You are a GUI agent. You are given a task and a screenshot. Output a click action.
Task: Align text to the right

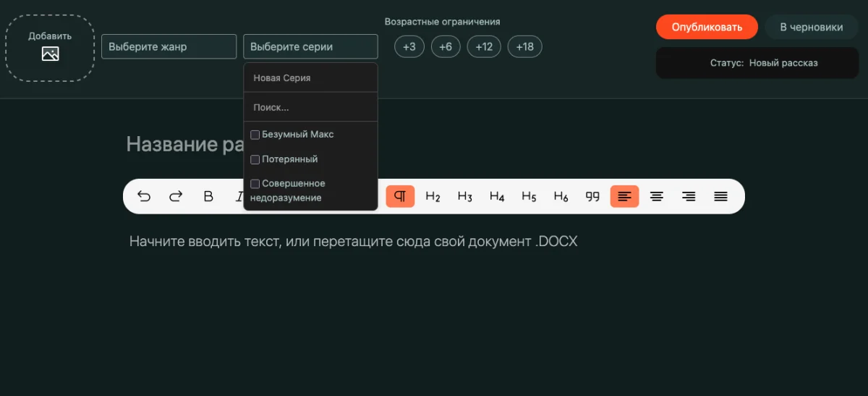click(x=689, y=196)
